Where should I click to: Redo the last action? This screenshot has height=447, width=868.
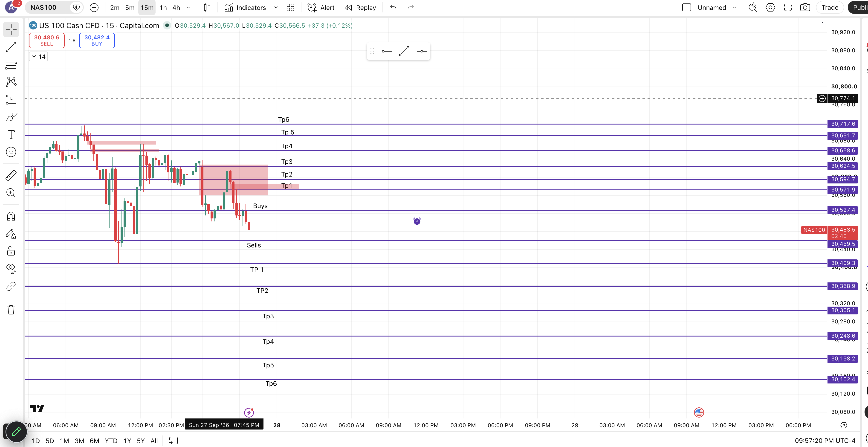[411, 7]
